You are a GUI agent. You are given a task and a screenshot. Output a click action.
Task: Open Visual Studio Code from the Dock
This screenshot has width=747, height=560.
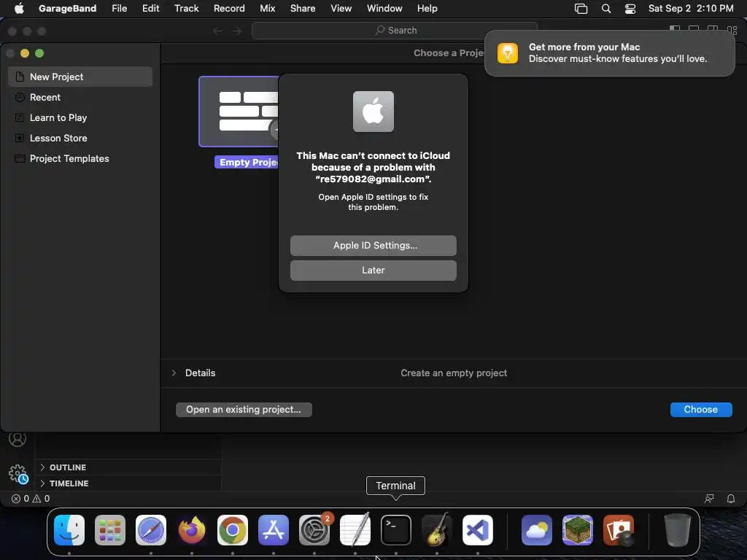coord(478,530)
